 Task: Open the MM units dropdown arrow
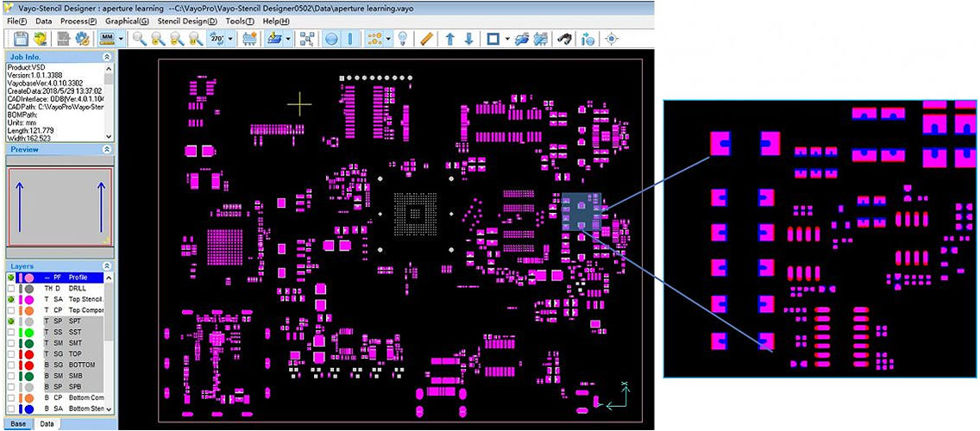pos(121,39)
